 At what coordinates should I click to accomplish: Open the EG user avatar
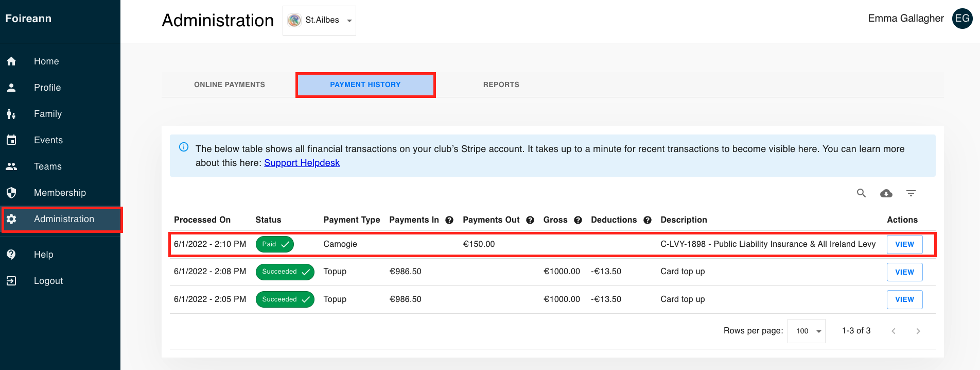(x=962, y=19)
